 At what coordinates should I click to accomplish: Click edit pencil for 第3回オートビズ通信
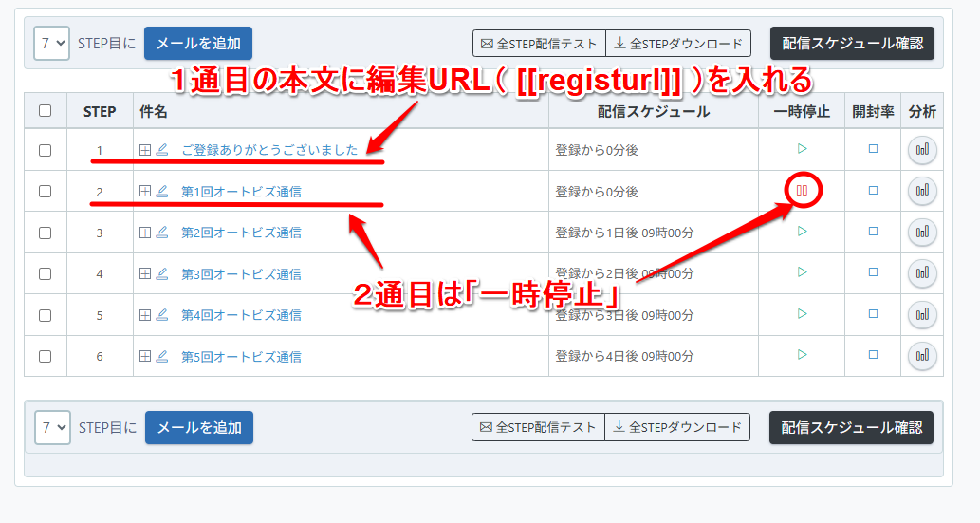(x=162, y=273)
